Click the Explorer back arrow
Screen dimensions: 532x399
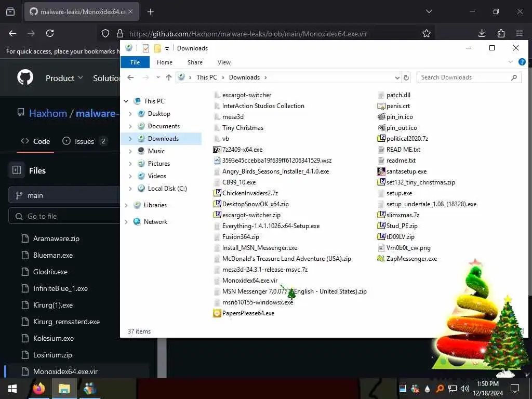click(130, 77)
